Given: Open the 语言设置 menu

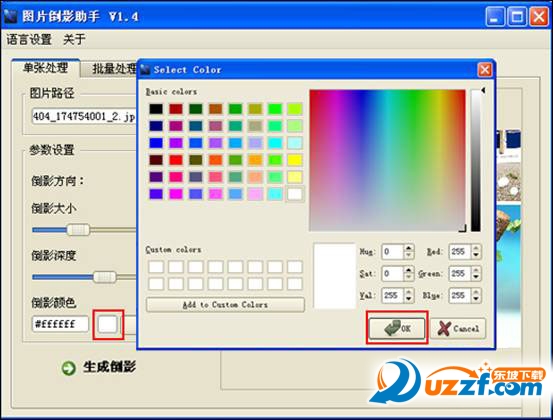Looking at the screenshot, I should coord(29,39).
